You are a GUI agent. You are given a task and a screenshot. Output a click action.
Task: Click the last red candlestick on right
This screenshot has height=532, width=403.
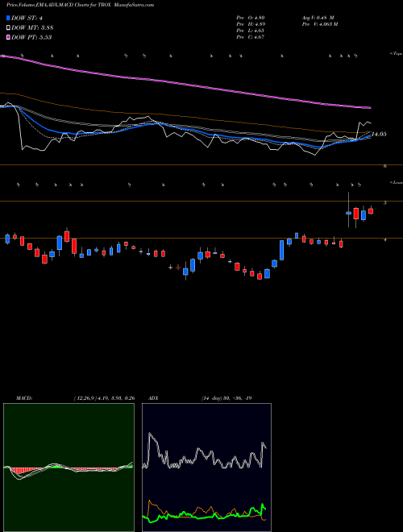[371, 211]
